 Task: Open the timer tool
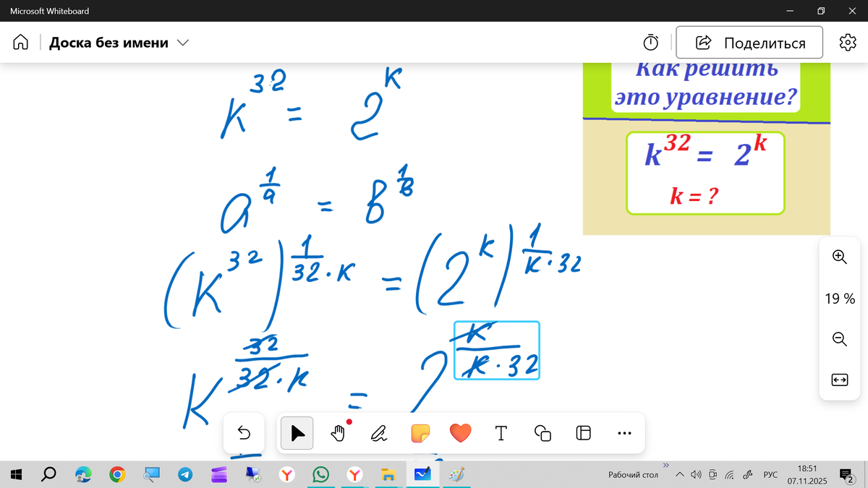pyautogui.click(x=651, y=43)
